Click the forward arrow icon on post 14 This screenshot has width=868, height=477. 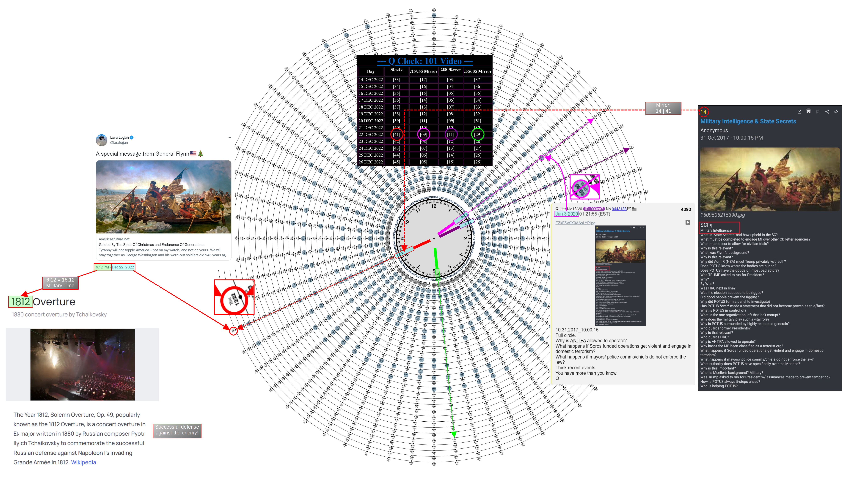point(836,112)
